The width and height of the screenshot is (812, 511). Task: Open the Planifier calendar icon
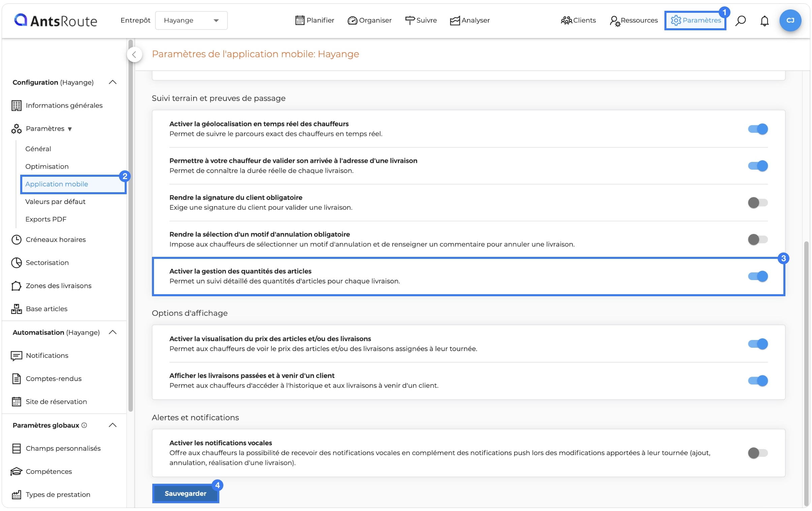pyautogui.click(x=300, y=21)
